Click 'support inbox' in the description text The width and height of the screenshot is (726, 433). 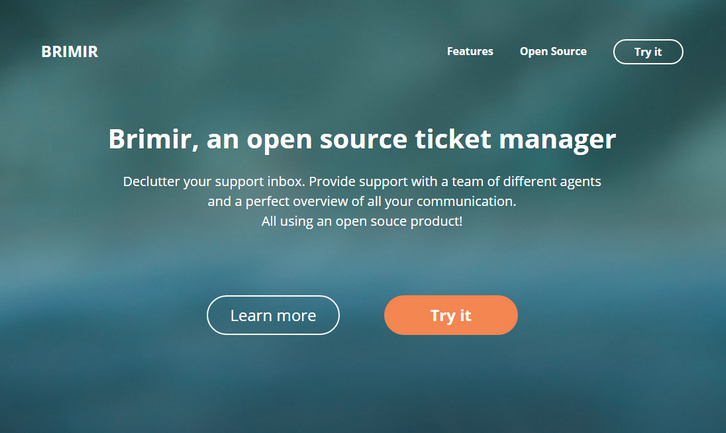[263, 183]
